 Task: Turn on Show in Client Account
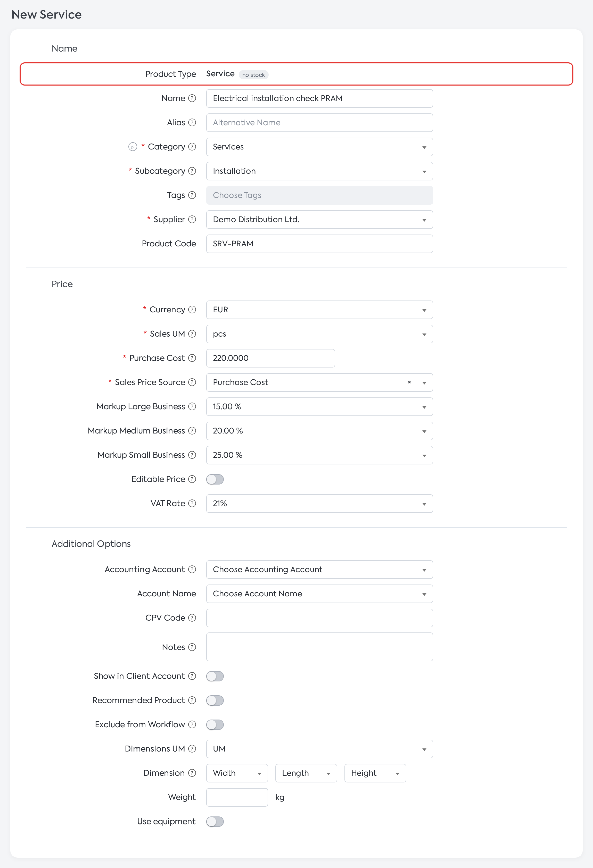click(x=215, y=677)
